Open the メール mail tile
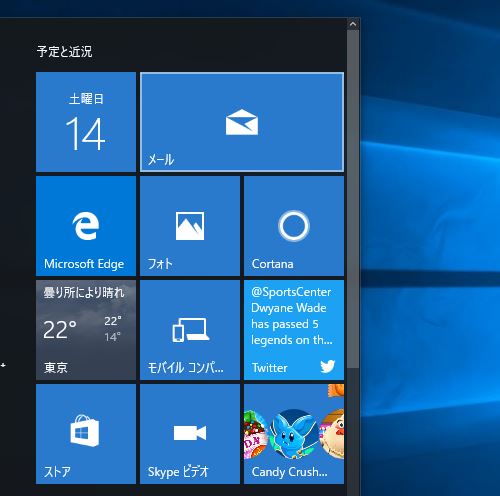Screen dimensions: 500x496 (x=242, y=122)
